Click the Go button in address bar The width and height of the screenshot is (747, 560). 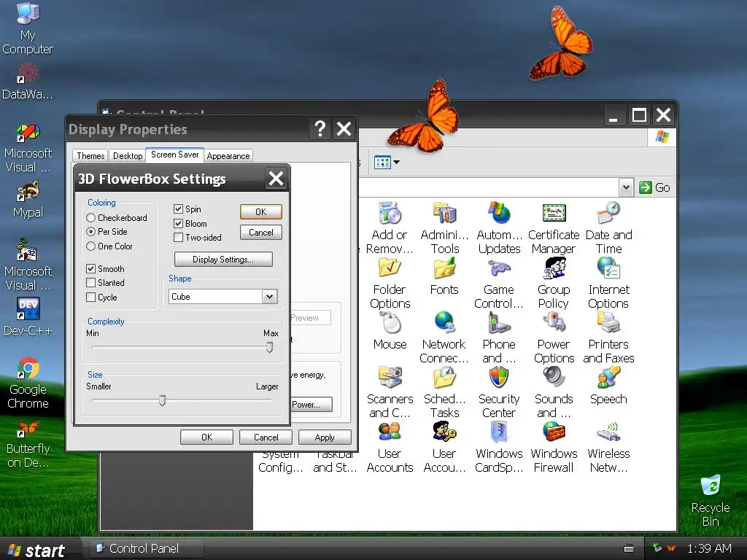click(654, 187)
